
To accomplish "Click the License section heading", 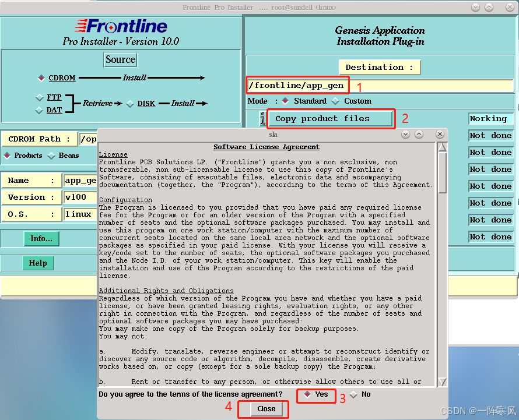I will (113, 154).
